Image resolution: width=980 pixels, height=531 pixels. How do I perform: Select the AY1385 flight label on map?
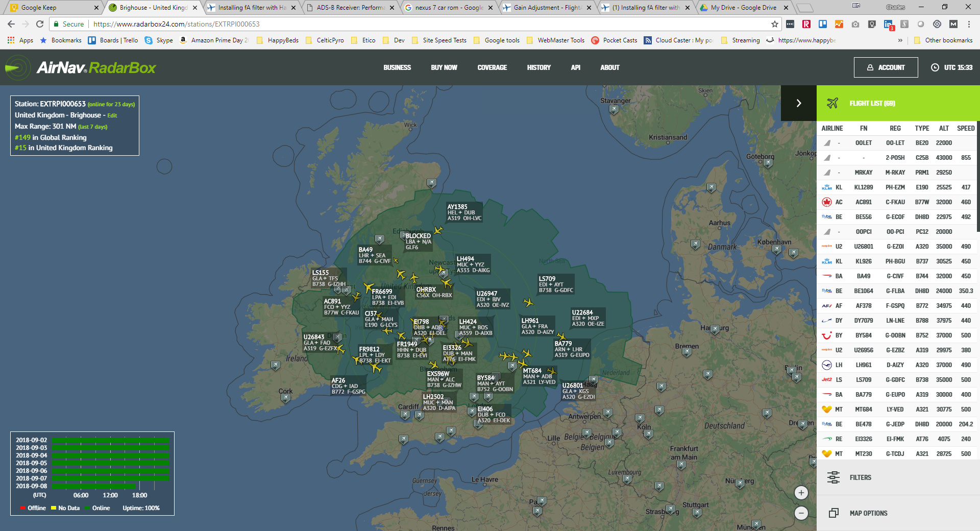(x=464, y=212)
